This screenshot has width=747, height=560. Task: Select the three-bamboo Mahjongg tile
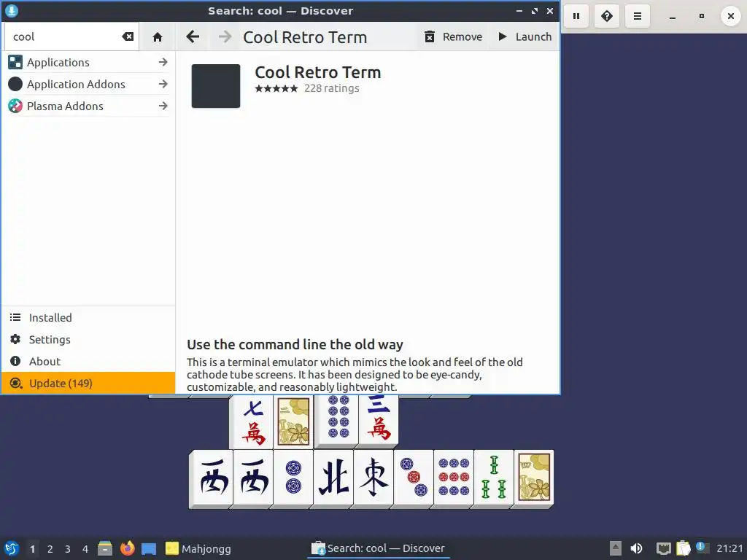[x=494, y=478]
